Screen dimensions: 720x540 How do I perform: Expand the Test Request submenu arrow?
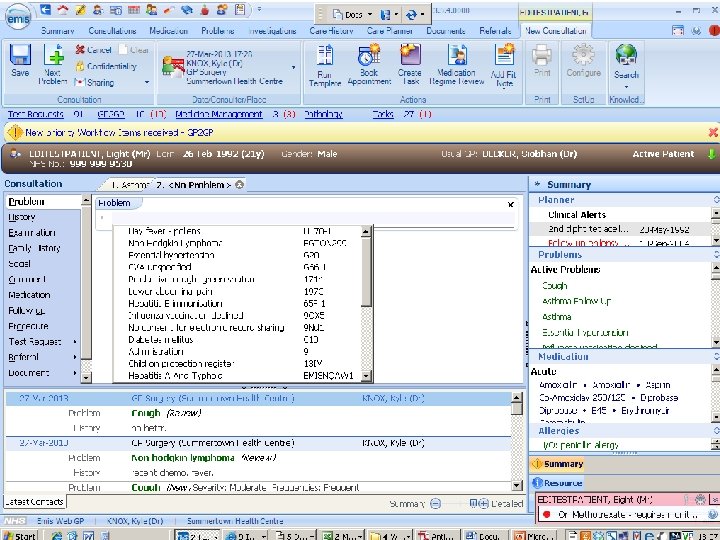pos(74,342)
